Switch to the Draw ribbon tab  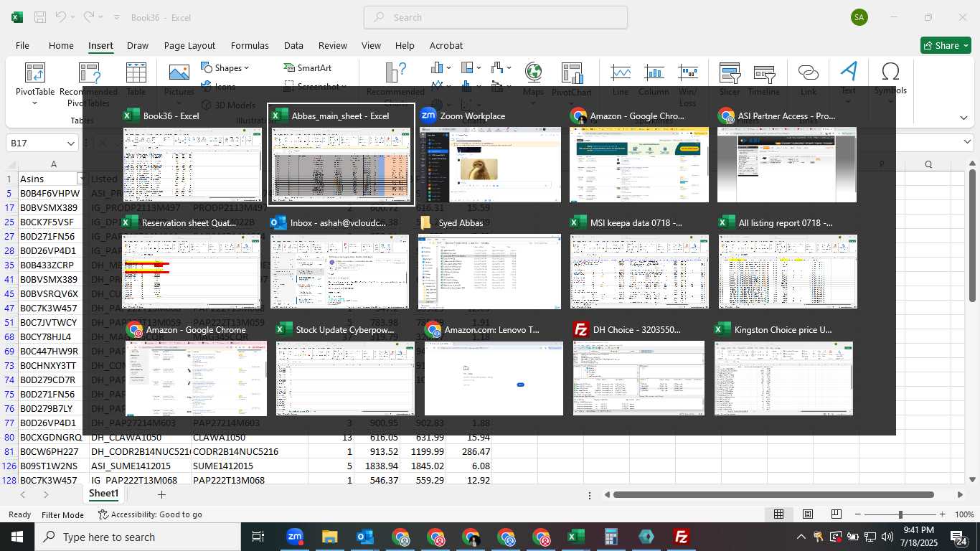[138, 45]
